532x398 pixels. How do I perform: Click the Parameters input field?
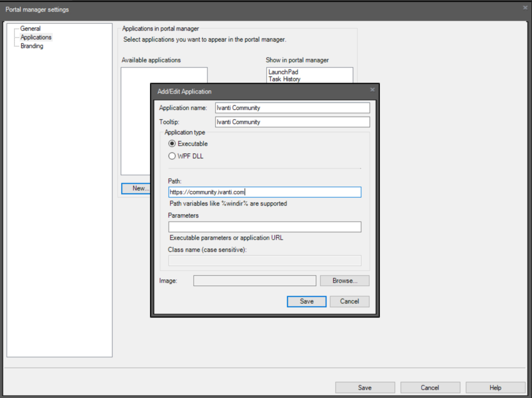(x=265, y=227)
